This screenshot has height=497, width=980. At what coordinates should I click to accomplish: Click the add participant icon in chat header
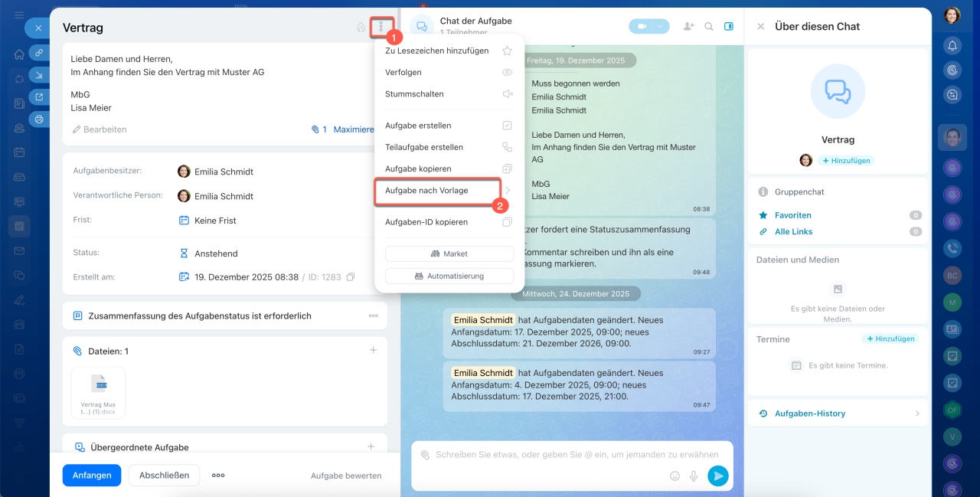pos(688,26)
